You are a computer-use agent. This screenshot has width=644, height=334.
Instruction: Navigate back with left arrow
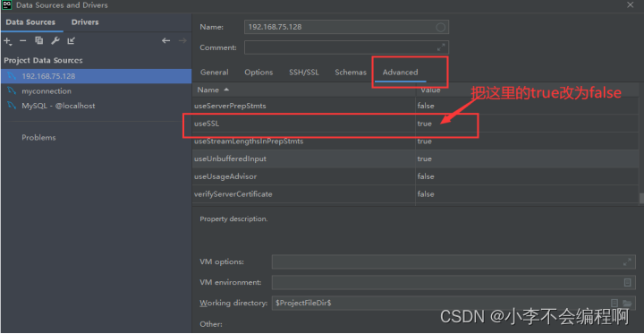(166, 40)
